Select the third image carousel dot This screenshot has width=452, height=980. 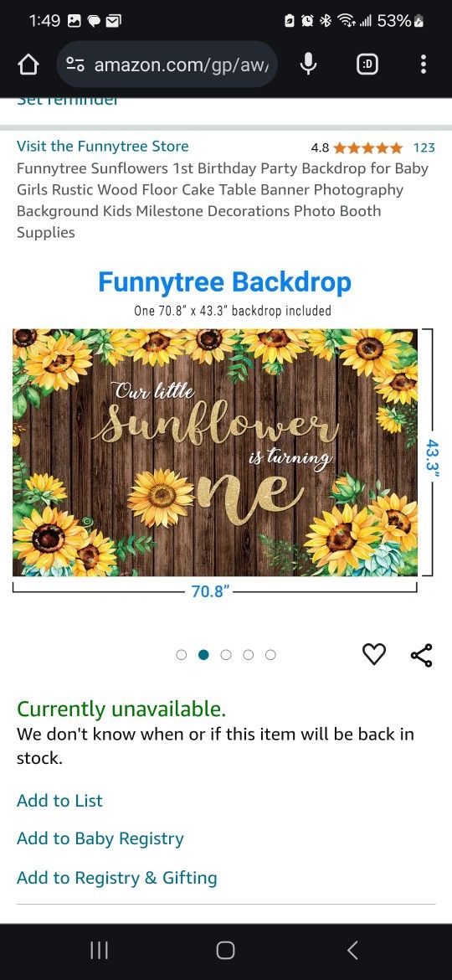[226, 655]
